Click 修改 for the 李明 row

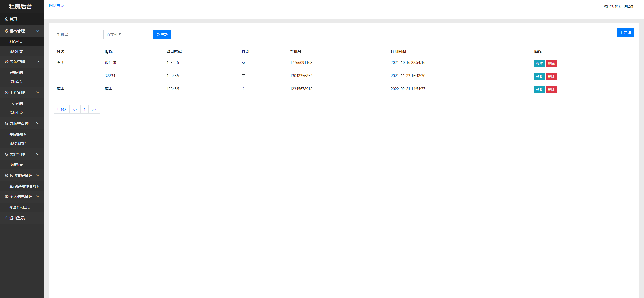(x=539, y=63)
